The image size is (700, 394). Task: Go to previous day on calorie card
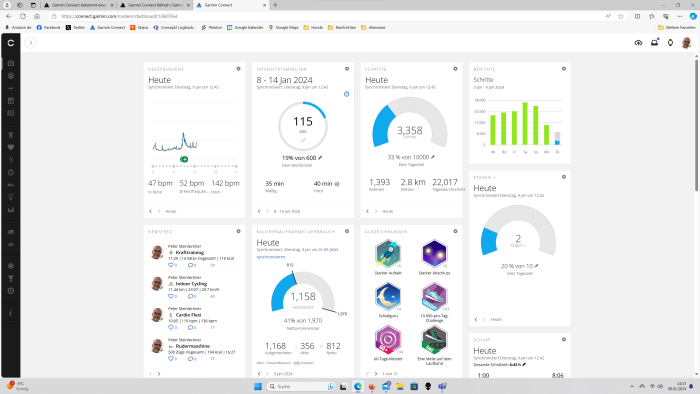coord(259,373)
